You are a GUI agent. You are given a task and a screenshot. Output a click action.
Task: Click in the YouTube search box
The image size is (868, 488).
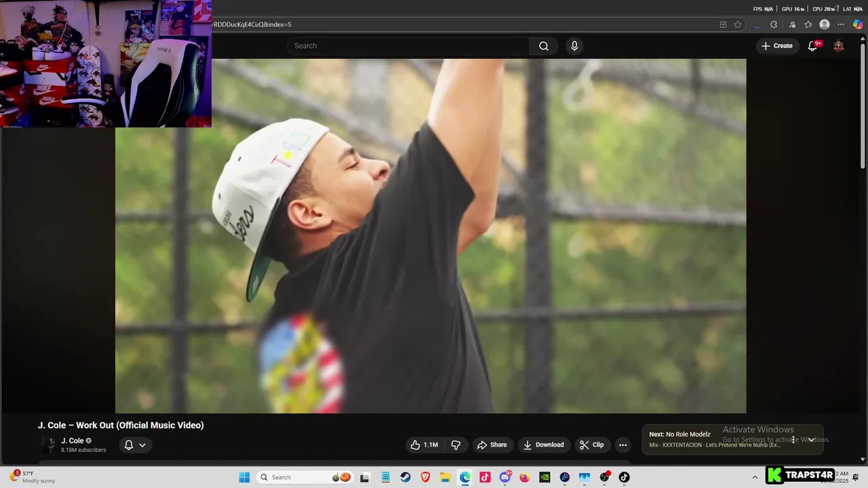click(x=408, y=46)
